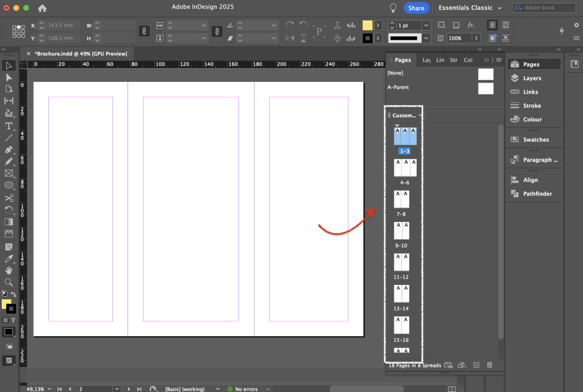Choose the Scissors tool
Image resolution: width=583 pixels, height=392 pixels.
point(9,197)
